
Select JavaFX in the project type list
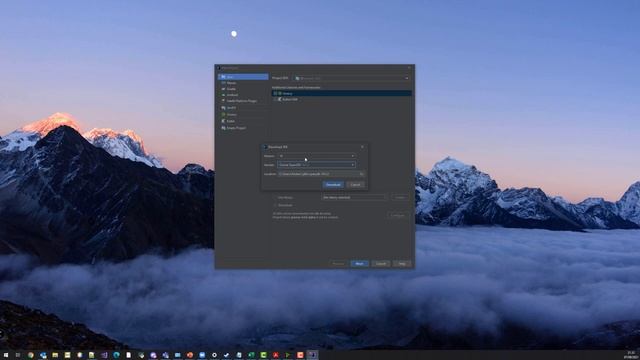click(243, 108)
